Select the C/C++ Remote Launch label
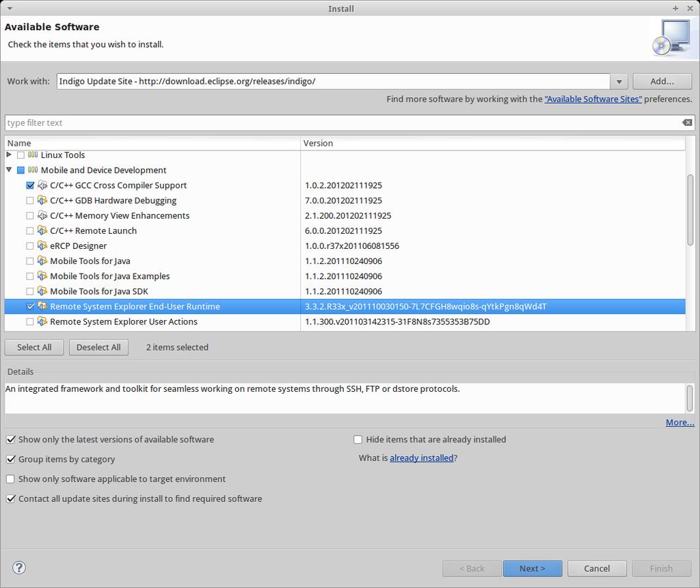Viewport: 700px width, 588px height. [x=93, y=231]
